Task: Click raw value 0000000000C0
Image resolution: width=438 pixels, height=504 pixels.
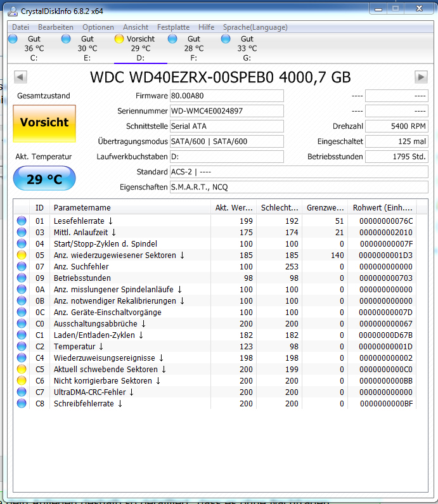Action: click(x=385, y=370)
